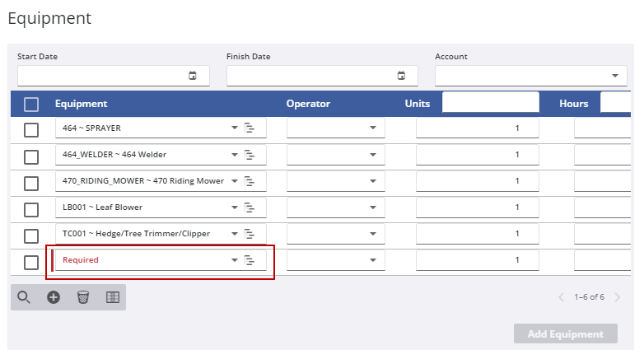Add a new row with plus icon
644x359 pixels.
pos(54,297)
